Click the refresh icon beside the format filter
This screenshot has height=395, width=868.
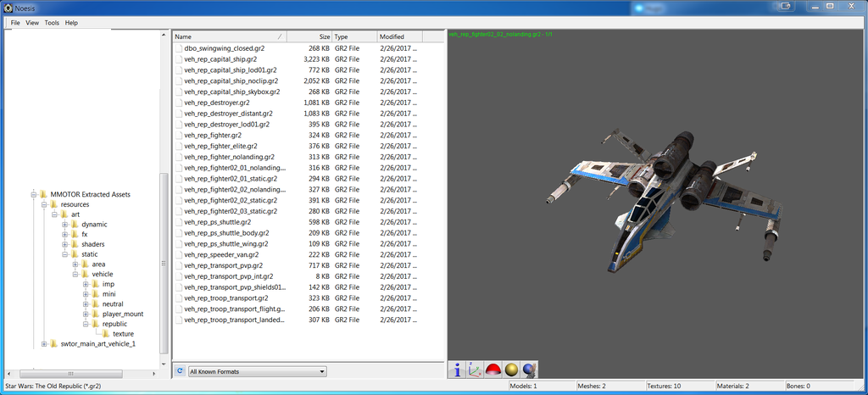tap(180, 371)
